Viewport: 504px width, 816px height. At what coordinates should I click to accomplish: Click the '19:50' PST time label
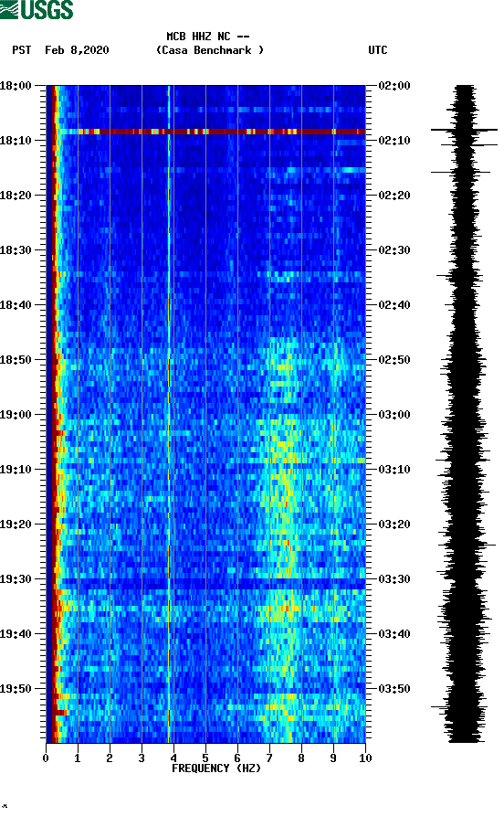point(16,689)
